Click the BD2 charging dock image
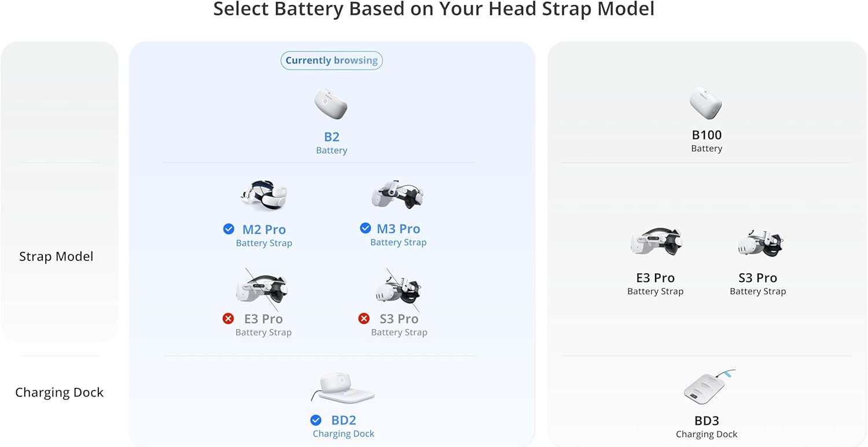 [343, 387]
